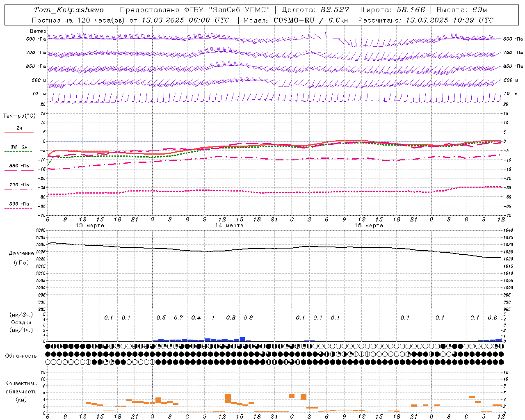Viewport: 525px width, 420px height.
Task: Click the Давление pressure panel label
Action: pos(21,253)
